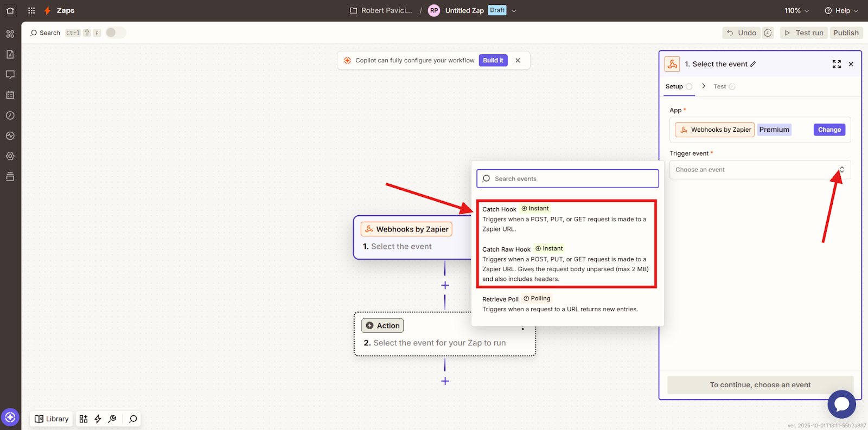The image size is (868, 430).
Task: Close the Select the event side panel
Action: pyautogui.click(x=851, y=64)
